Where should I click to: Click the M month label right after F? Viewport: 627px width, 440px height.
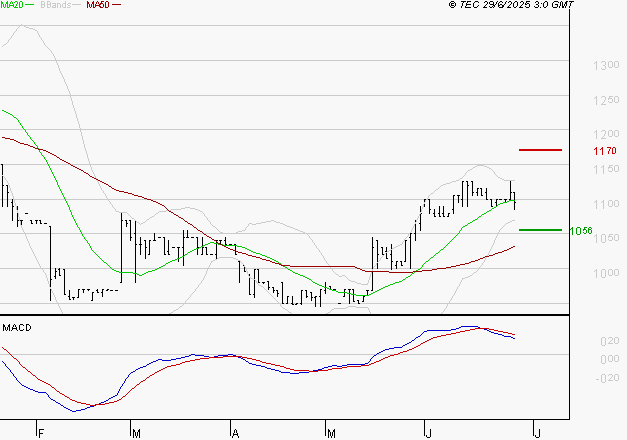pyautogui.click(x=136, y=434)
